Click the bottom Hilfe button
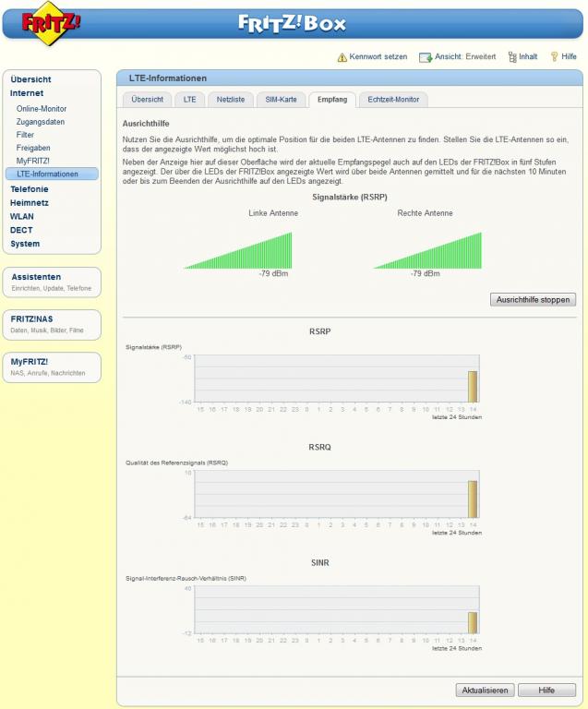The height and width of the screenshot is (709, 588). point(546,690)
